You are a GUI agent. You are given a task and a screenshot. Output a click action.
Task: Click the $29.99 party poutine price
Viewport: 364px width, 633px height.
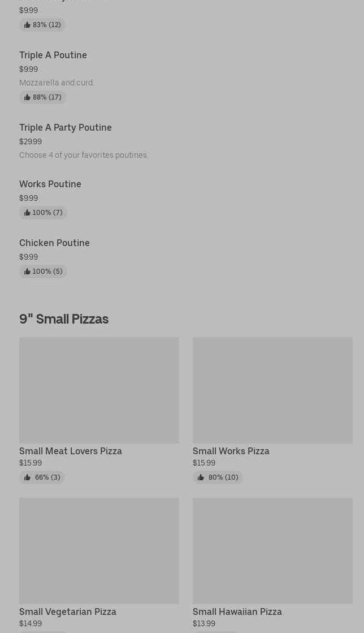31,141
